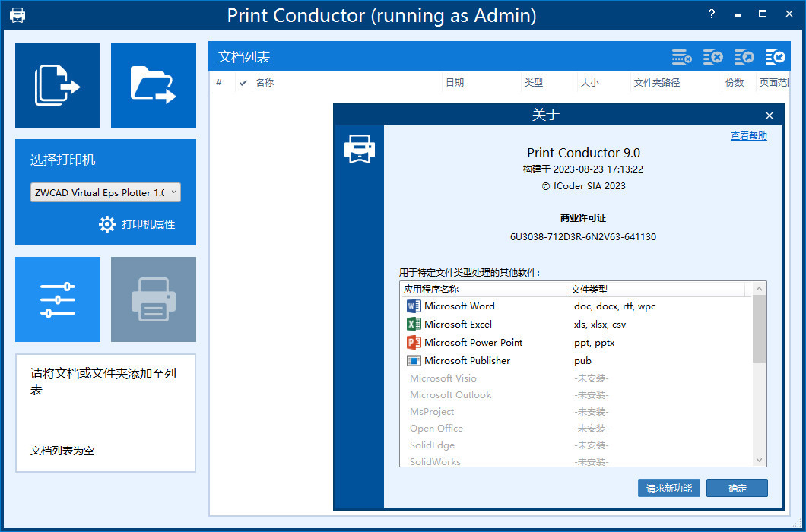Click the 文档列表为空 status text
806x532 pixels.
(62, 451)
